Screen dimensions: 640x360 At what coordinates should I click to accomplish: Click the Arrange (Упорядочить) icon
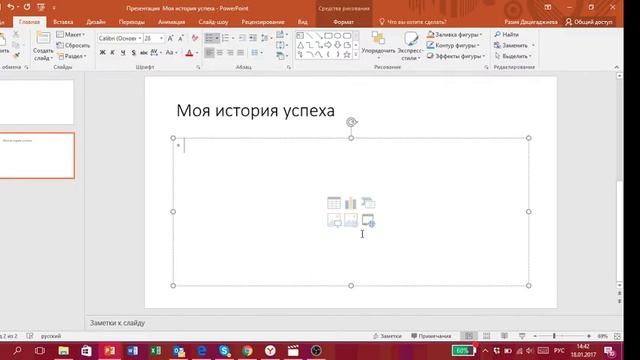378,38
